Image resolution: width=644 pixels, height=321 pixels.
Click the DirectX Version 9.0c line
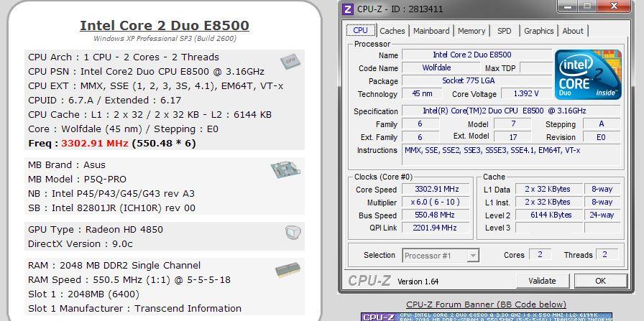[80, 244]
